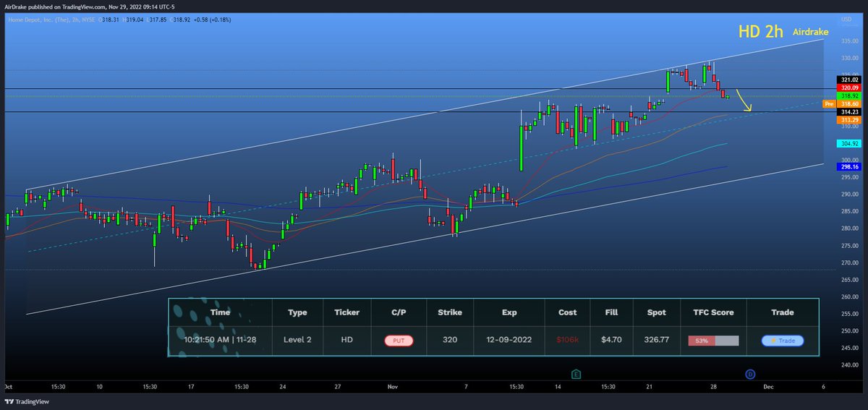Click the 326.77 spot cell
868x410 pixels.
[655, 340]
